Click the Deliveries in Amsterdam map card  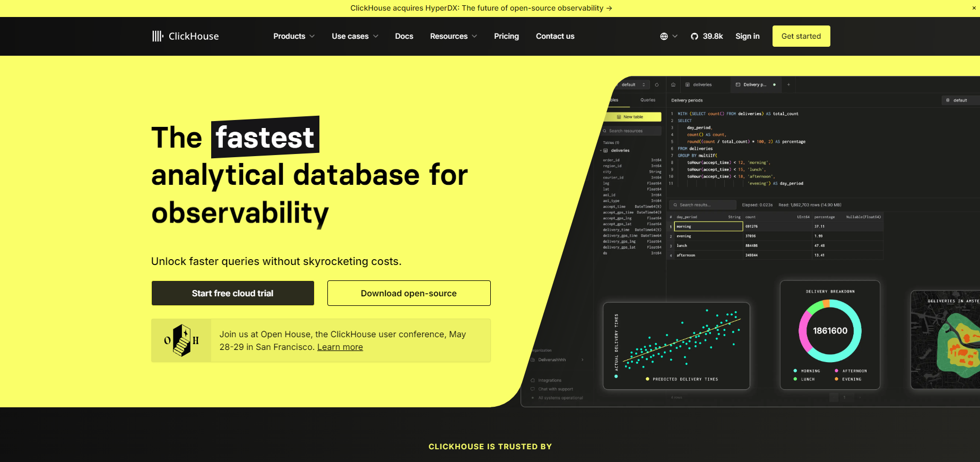pos(946,340)
